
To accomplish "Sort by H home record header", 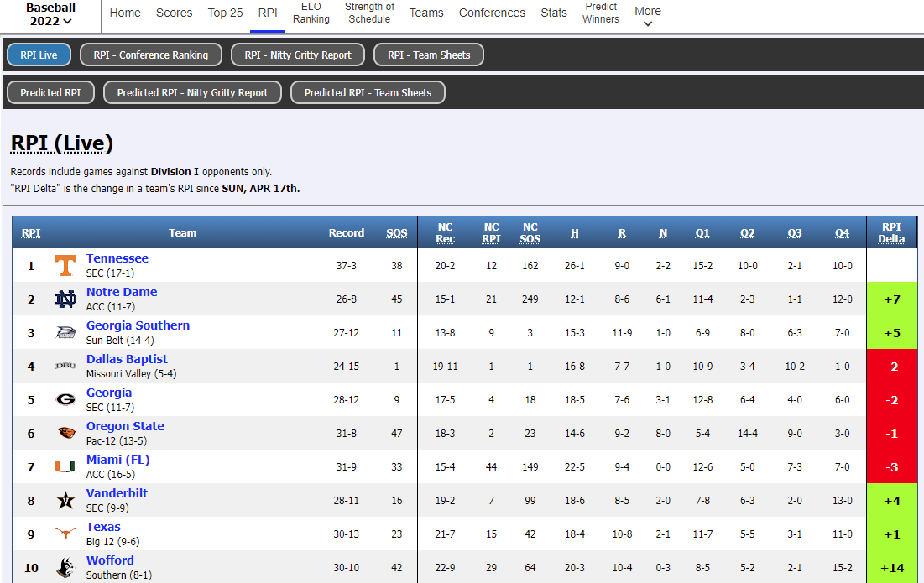I will click(575, 233).
